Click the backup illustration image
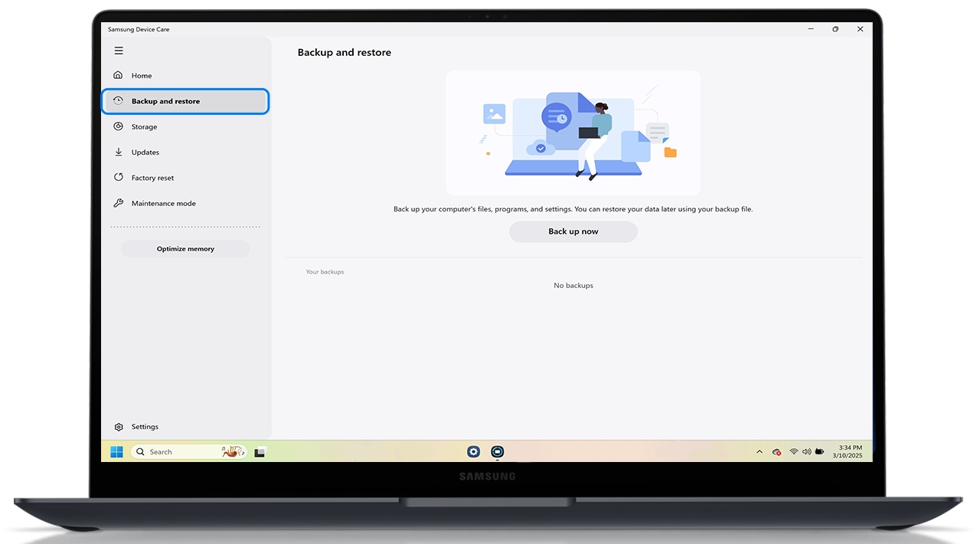This screenshot has width=980, height=544. click(573, 133)
